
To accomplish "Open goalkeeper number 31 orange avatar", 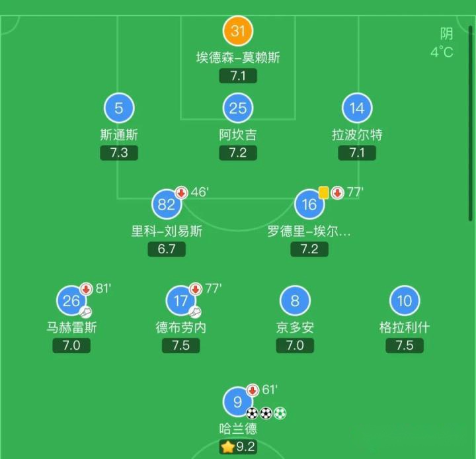I will (238, 31).
